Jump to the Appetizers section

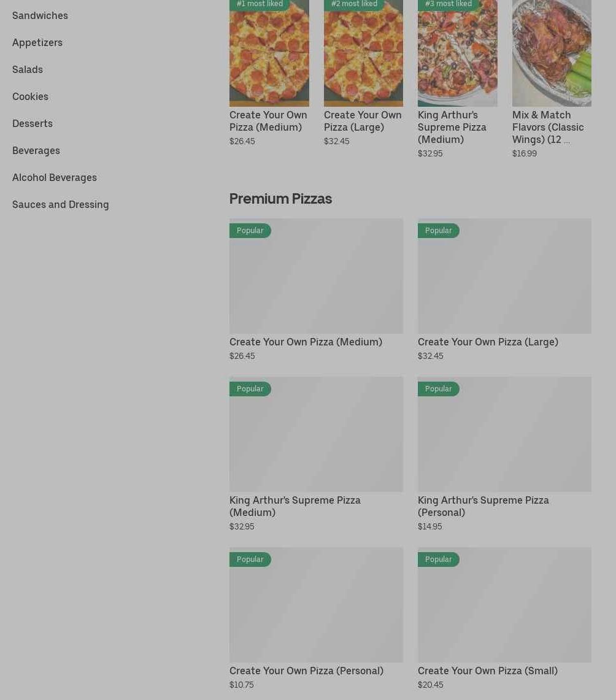tap(37, 42)
